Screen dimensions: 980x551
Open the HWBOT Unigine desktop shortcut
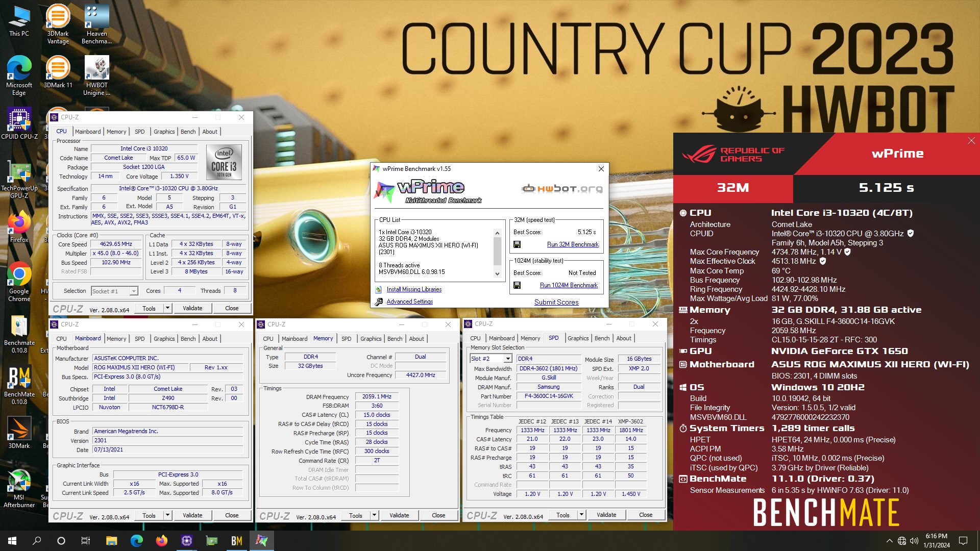click(96, 76)
